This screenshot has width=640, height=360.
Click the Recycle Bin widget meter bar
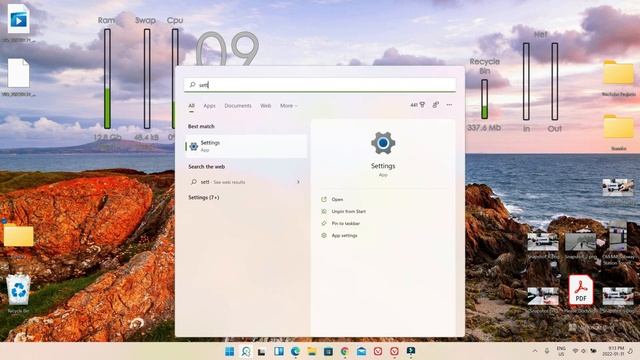[x=484, y=99]
